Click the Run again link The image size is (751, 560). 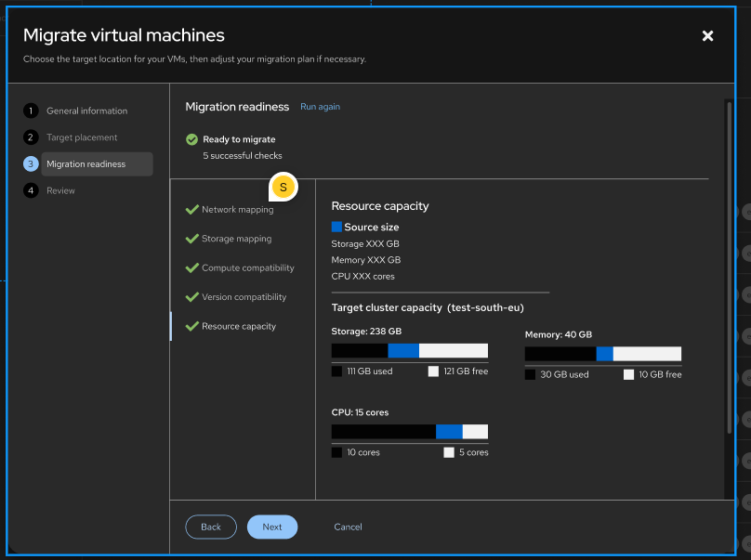click(320, 107)
